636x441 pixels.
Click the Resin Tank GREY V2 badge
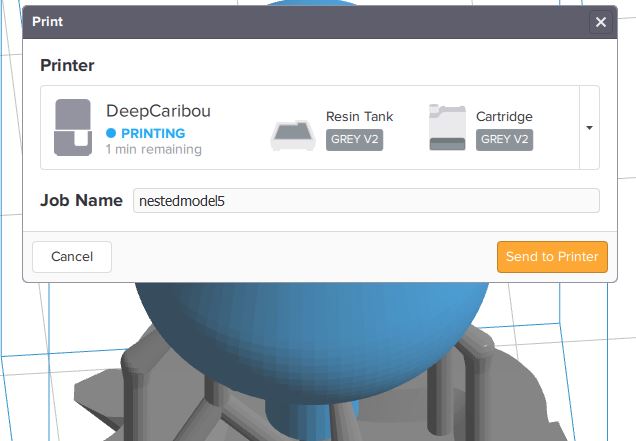coord(355,140)
